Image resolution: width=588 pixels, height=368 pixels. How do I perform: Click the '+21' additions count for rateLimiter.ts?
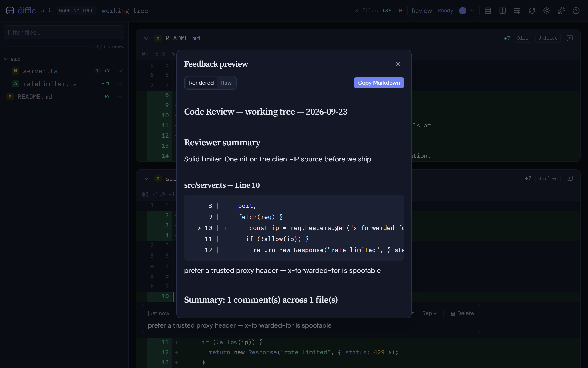pos(105,84)
